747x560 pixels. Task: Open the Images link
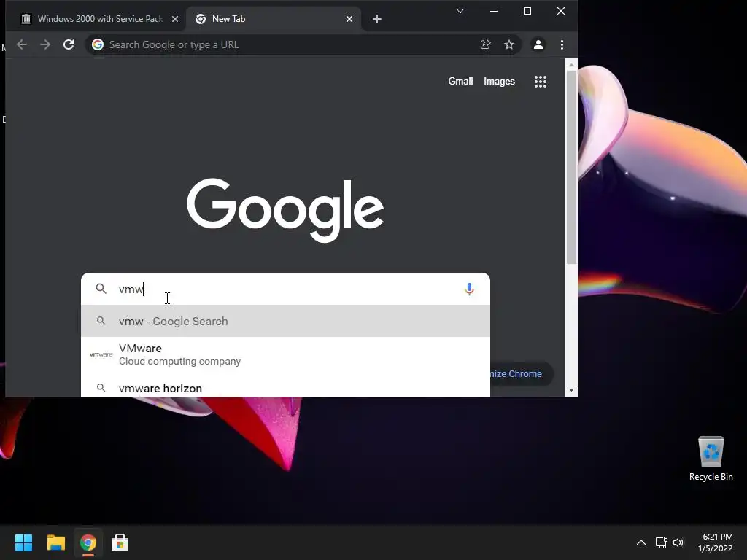pyautogui.click(x=499, y=82)
